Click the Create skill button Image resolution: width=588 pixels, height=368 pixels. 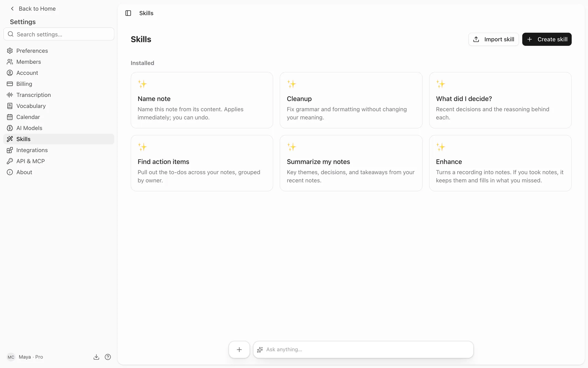click(x=547, y=39)
